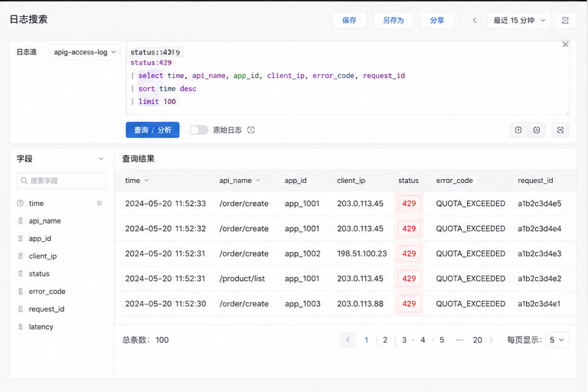The width and height of the screenshot is (588, 392).
Task: Click the 另存为 button
Action: [394, 20]
